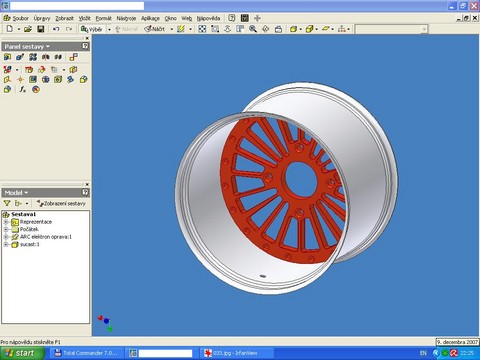Viewport: 480px width, 360px height.
Task: Open the Nástroje menu
Action: click(126, 18)
